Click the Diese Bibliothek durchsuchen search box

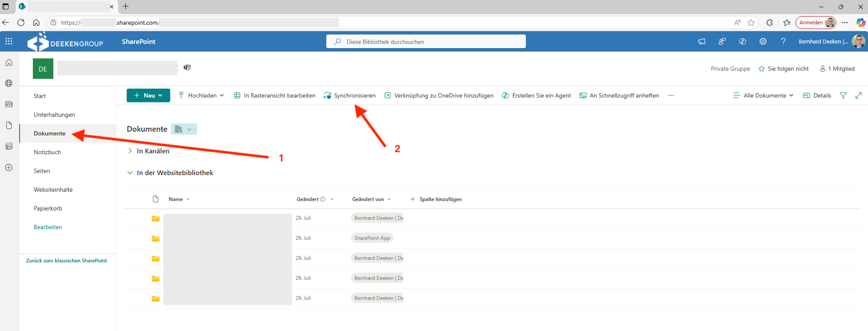[x=426, y=42]
